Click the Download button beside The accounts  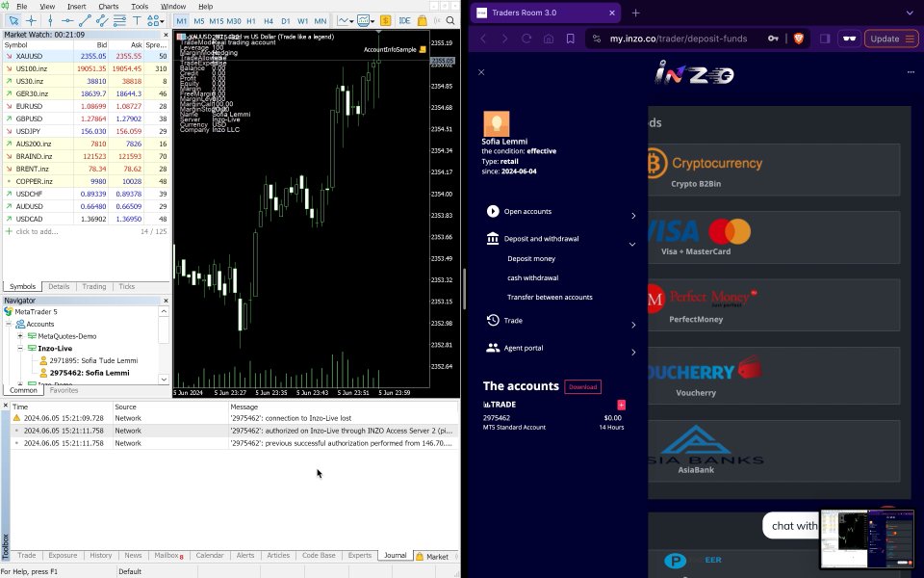tap(583, 387)
